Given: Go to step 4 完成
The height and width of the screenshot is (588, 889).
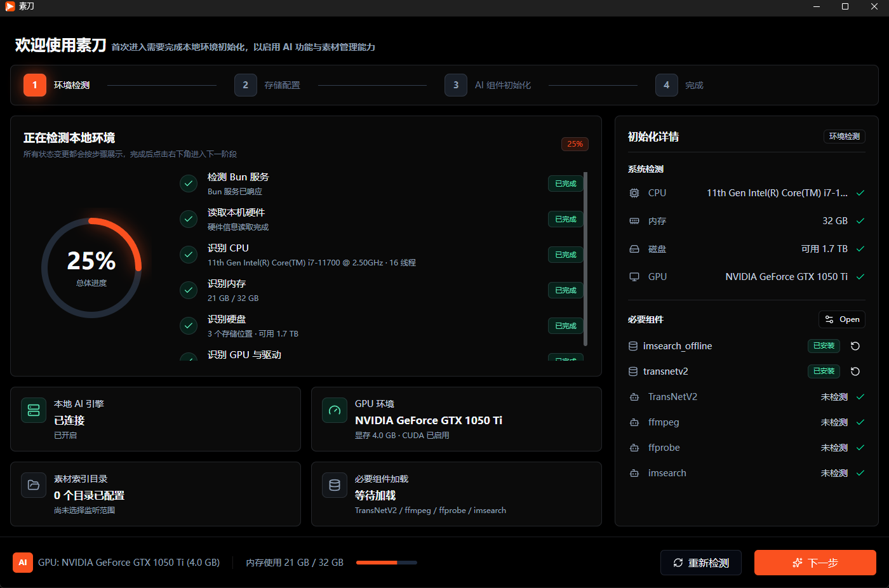Looking at the screenshot, I should pos(679,85).
